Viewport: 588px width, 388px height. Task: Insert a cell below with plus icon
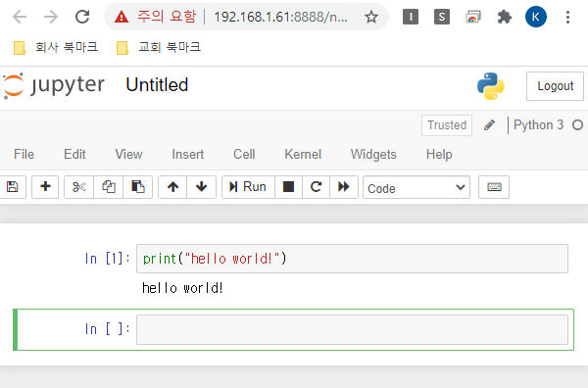click(x=45, y=187)
